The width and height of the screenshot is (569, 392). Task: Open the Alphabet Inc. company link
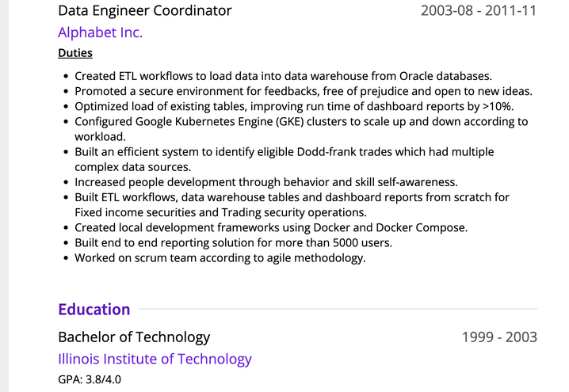[100, 32]
